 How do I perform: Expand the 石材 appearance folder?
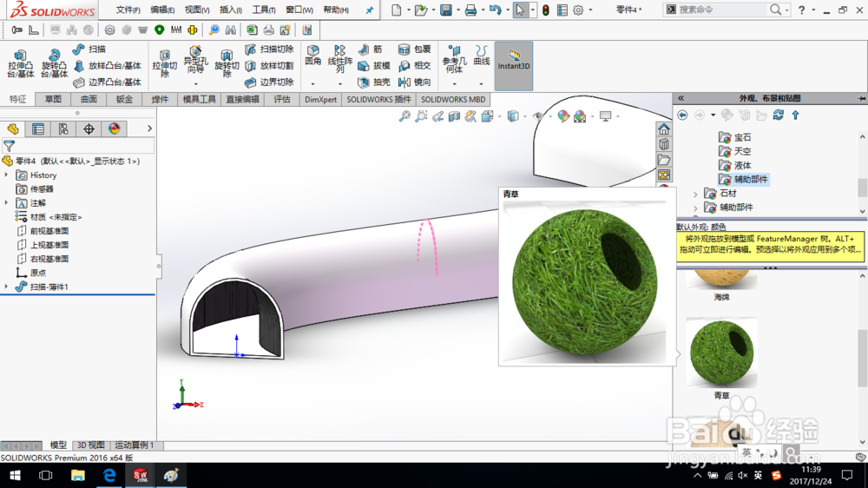click(x=696, y=194)
